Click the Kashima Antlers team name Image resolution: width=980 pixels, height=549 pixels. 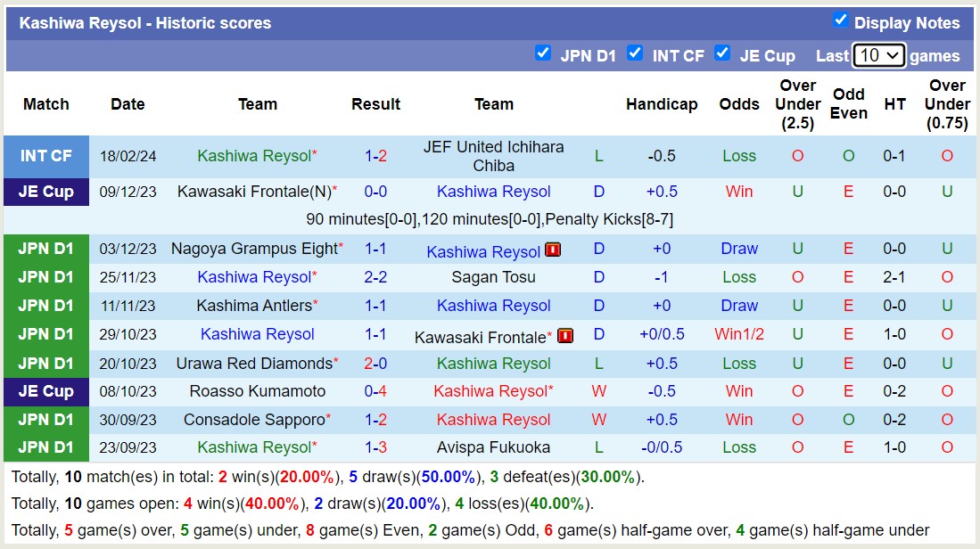coord(254,306)
